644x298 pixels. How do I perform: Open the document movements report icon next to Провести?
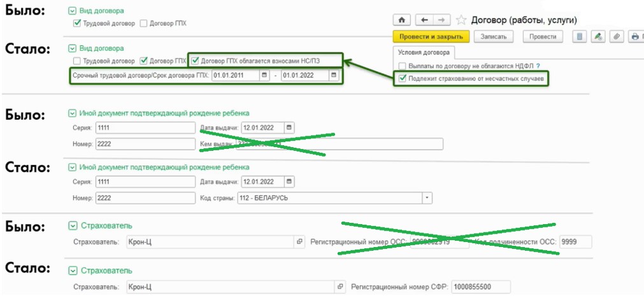pyautogui.click(x=580, y=36)
